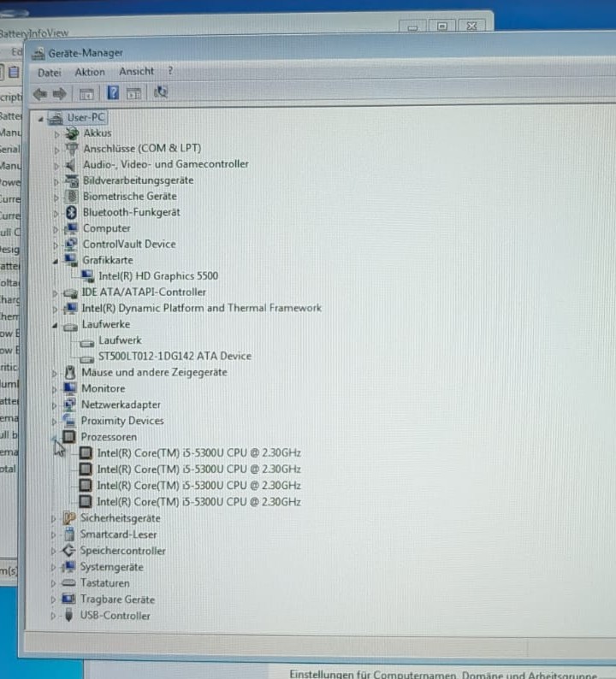Select the Proximity Devices label

tap(122, 421)
